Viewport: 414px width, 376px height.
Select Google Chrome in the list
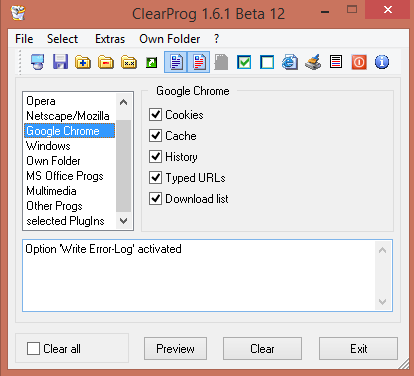69,131
